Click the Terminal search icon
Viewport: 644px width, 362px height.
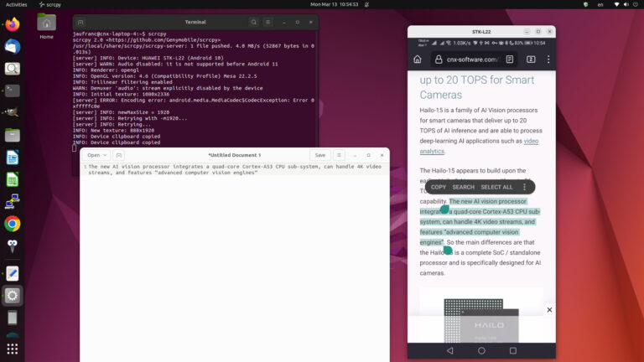coord(254,22)
